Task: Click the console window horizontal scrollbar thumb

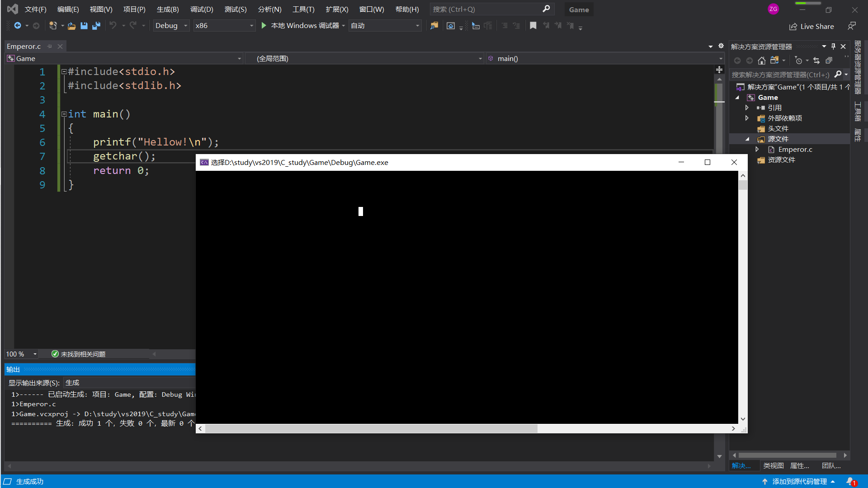Action: coord(371,428)
